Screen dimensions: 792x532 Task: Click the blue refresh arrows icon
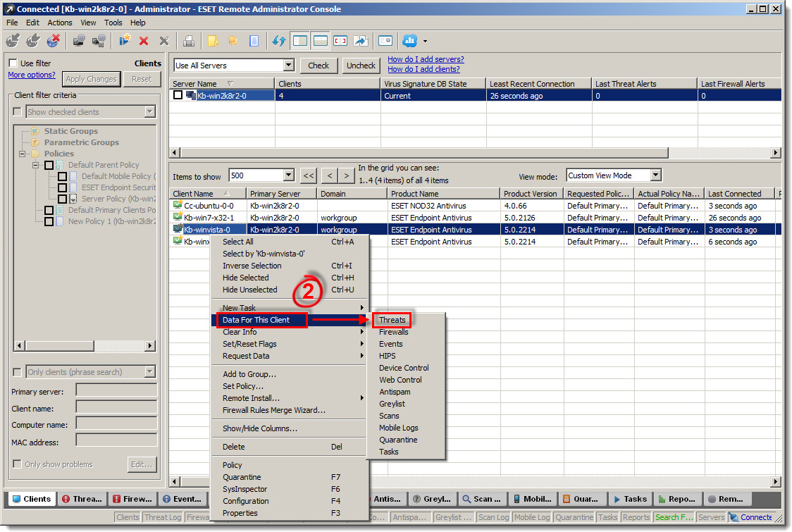279,41
